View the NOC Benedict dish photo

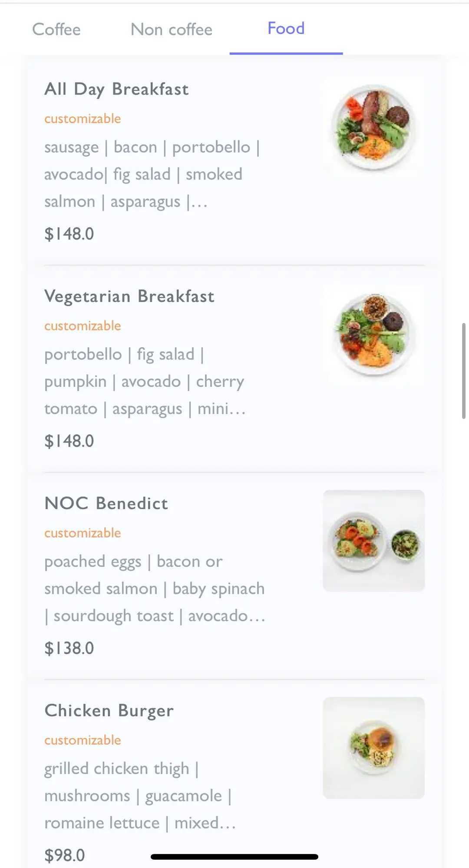coord(373,541)
